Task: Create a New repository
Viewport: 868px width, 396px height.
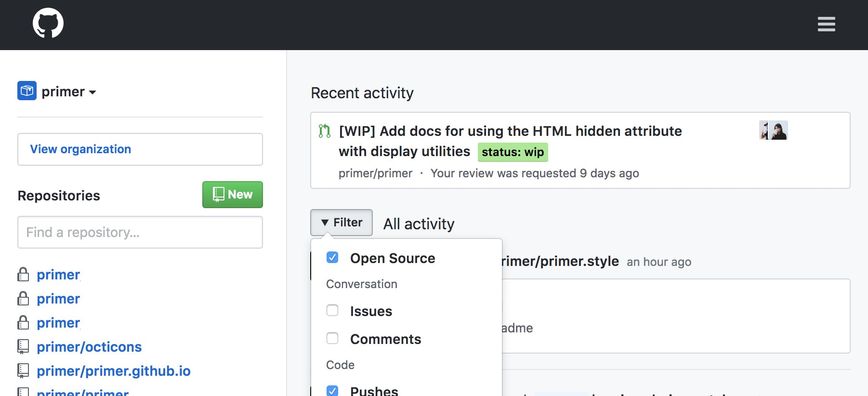Action: pos(233,195)
